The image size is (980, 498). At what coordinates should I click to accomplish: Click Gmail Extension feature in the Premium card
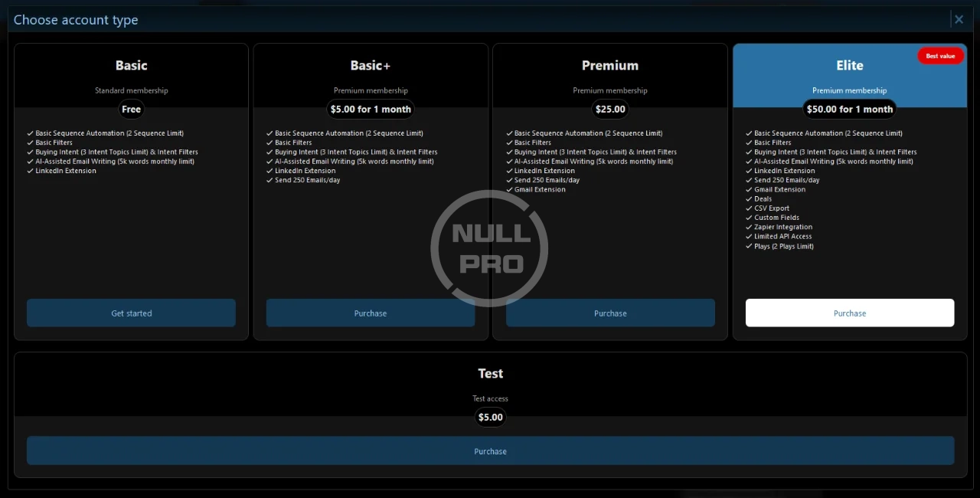pyautogui.click(x=540, y=190)
